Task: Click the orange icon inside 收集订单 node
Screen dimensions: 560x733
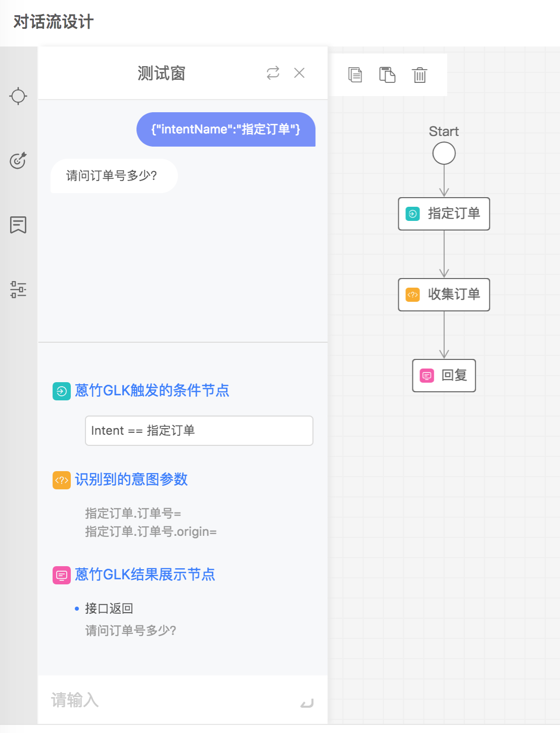Action: click(413, 295)
